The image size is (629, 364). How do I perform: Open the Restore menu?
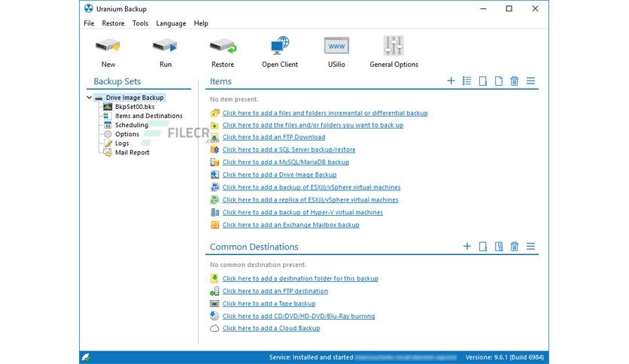pos(113,23)
